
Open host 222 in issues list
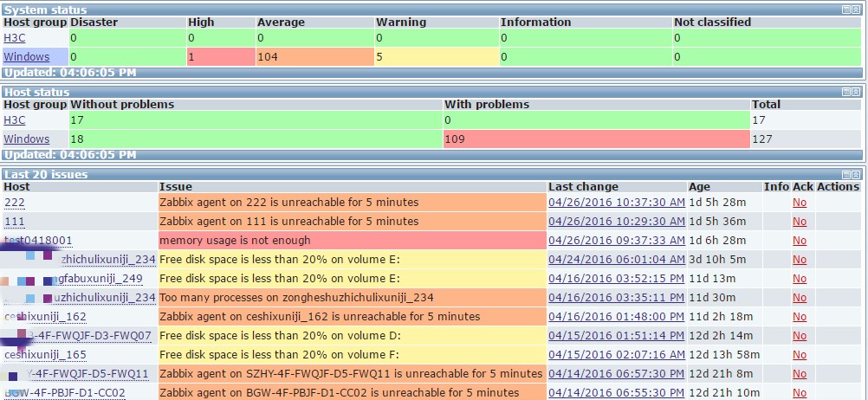point(15,203)
